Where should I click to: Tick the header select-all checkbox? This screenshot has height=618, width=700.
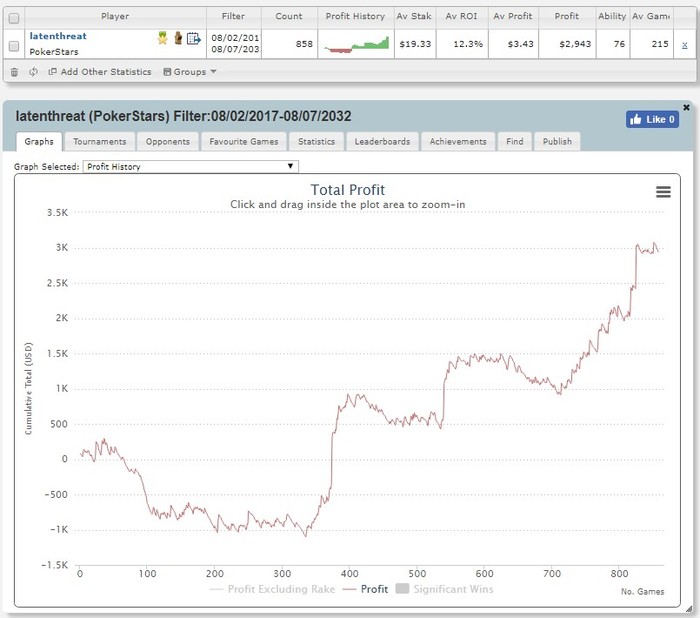click(14, 18)
